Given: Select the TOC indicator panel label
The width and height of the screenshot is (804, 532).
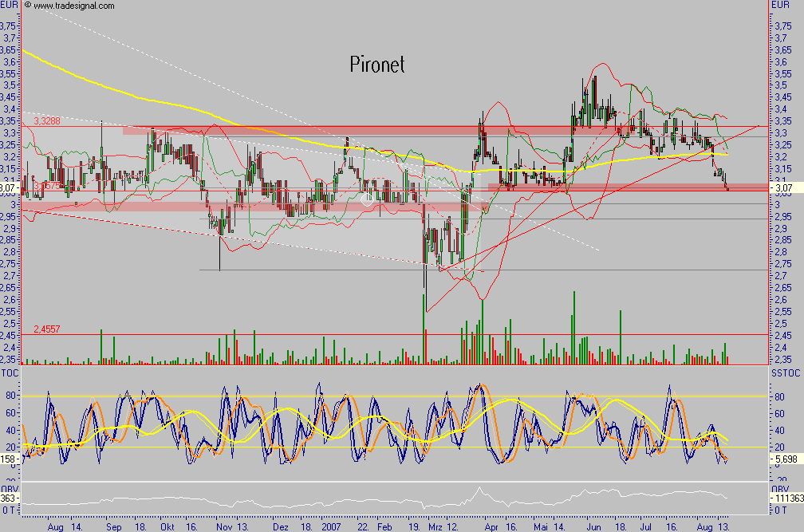Looking at the screenshot, I should tap(8, 372).
